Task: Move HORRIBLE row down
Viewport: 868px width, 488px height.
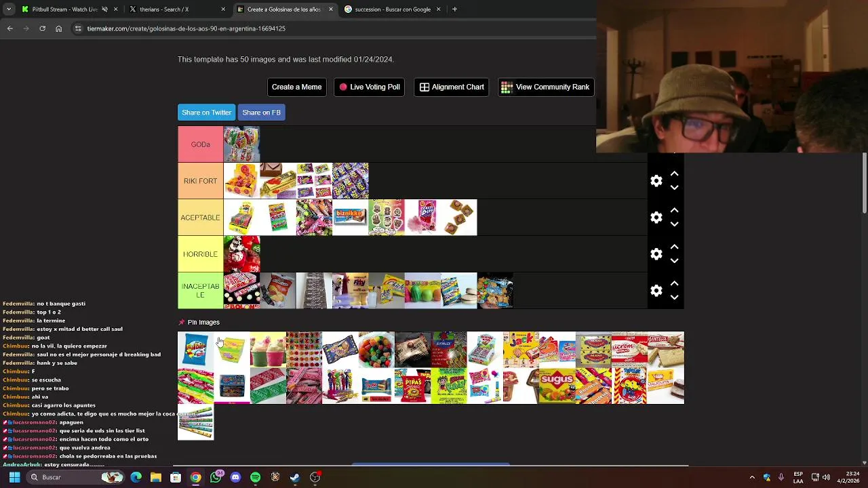Action: [675, 261]
